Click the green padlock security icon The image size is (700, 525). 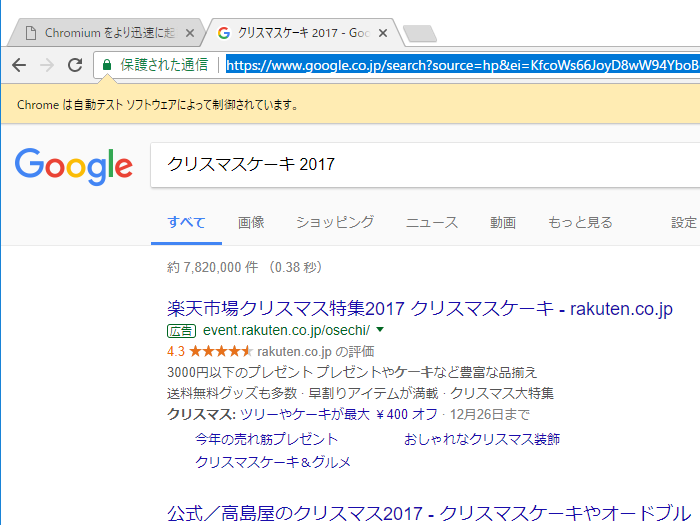(x=106, y=65)
